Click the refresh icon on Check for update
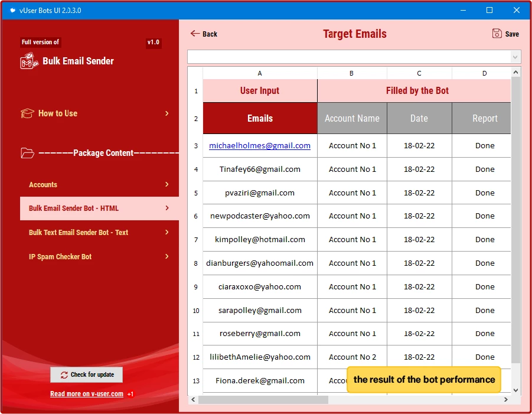The height and width of the screenshot is (414, 532). 64,374
